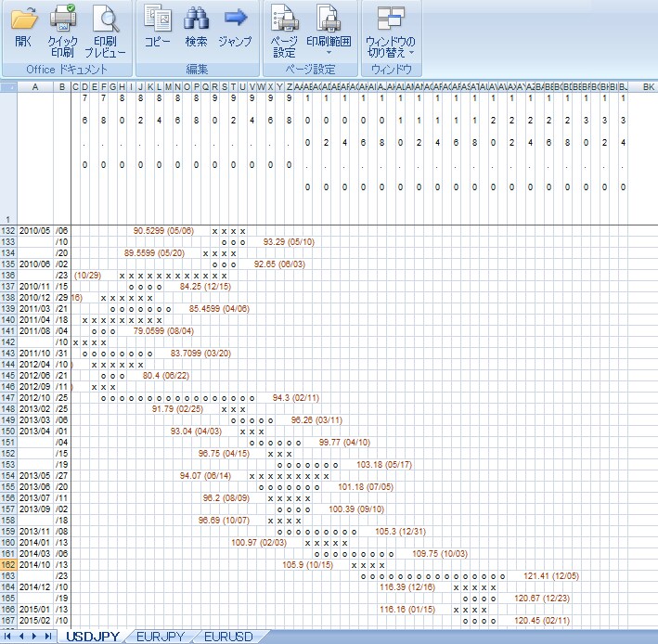Select column A header
This screenshot has height=644, width=658.
(x=35, y=87)
